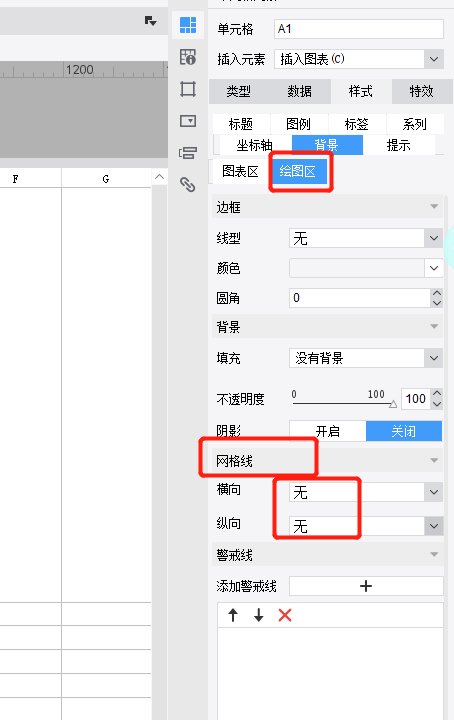Open the widget settings panel icon
454x720 pixels.
click(188, 121)
